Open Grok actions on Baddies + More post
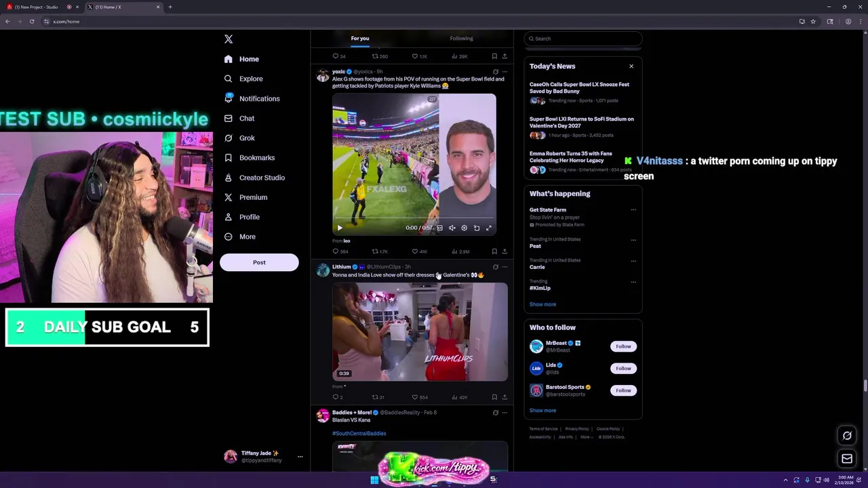Image resolution: width=868 pixels, height=488 pixels. [495, 412]
